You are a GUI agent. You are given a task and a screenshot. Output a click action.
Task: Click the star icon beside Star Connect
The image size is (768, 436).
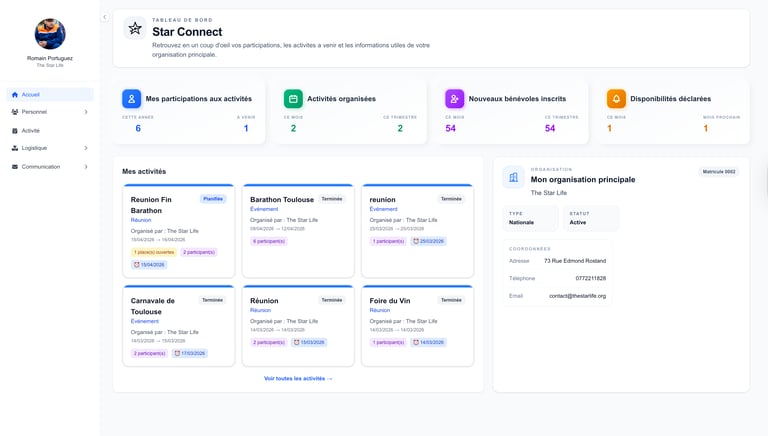(x=135, y=28)
